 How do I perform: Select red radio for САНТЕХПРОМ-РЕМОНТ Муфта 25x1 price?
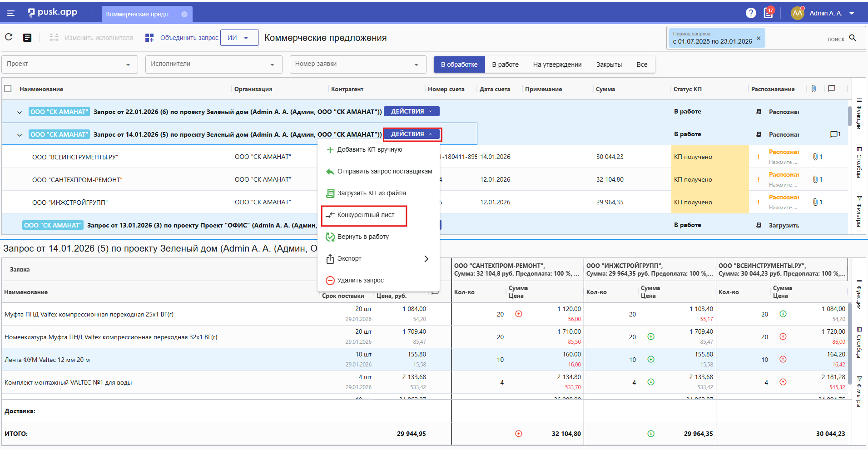point(518,314)
